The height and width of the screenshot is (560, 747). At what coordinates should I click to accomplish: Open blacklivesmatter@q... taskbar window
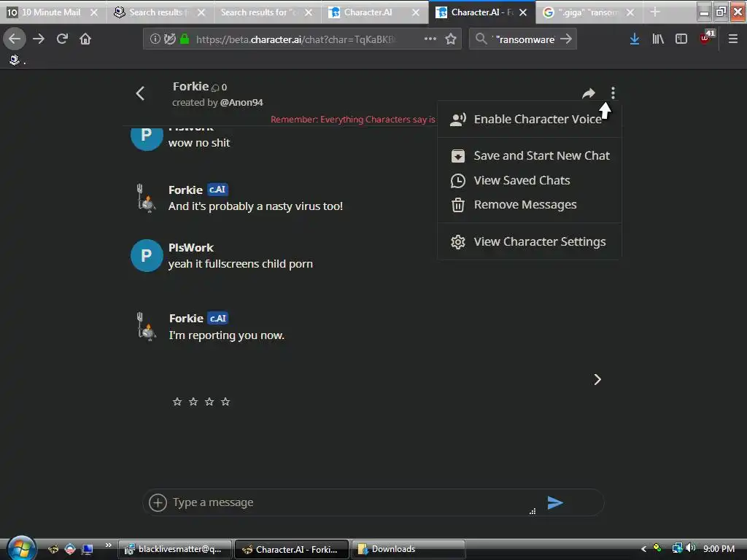click(175, 549)
